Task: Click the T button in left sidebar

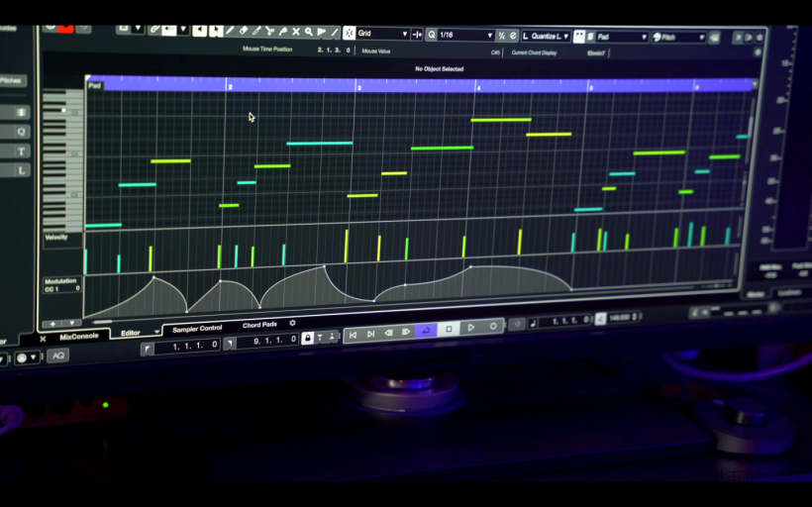Action: tap(21, 152)
